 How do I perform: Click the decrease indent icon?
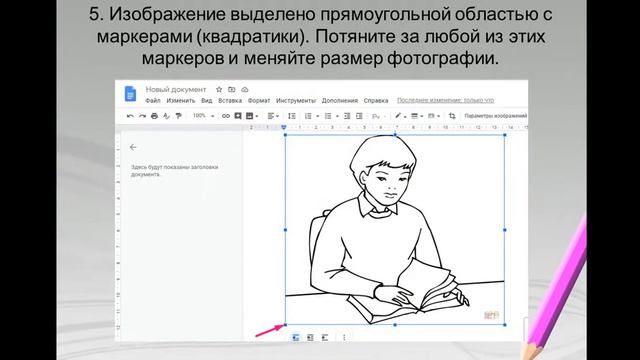click(347, 116)
